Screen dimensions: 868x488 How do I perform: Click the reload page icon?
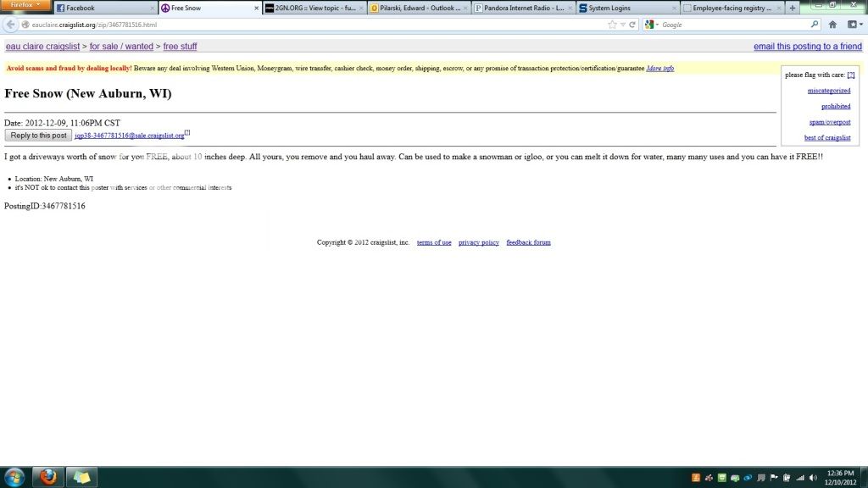click(632, 25)
